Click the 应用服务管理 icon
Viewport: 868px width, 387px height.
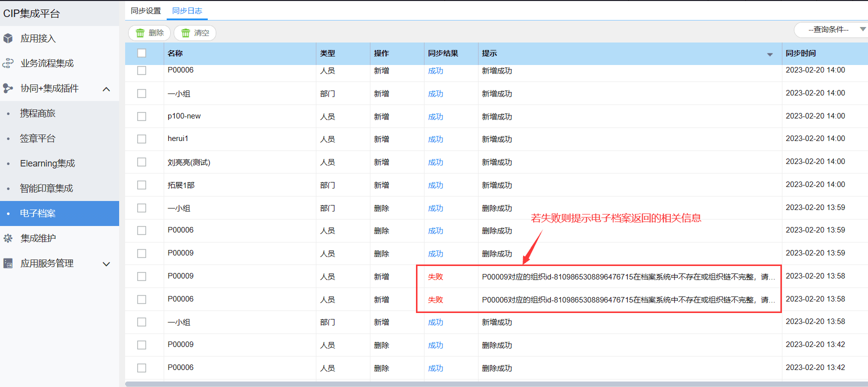8,263
